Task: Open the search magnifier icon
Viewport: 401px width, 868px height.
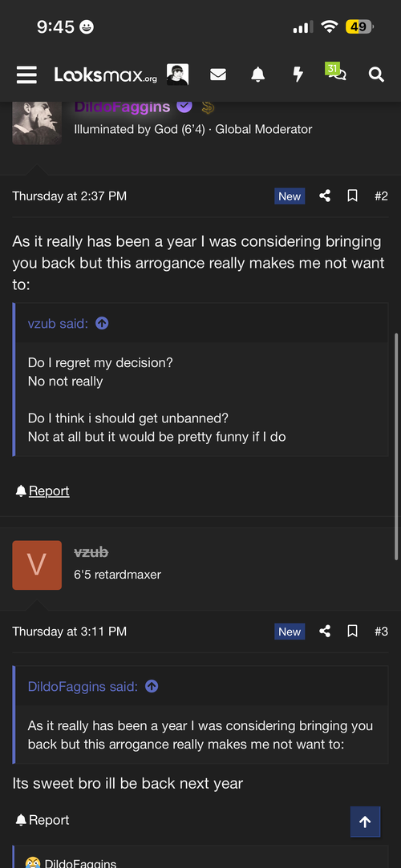Action: tap(376, 75)
